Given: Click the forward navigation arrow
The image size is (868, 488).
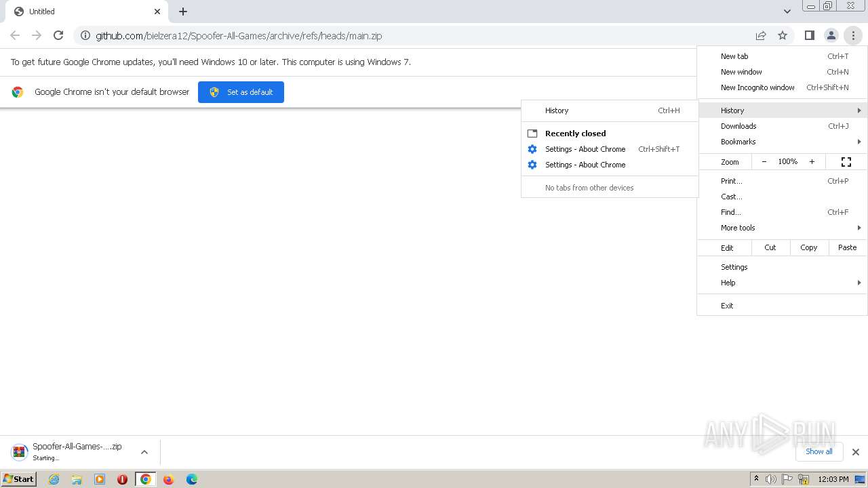Looking at the screenshot, I should pos(37,35).
